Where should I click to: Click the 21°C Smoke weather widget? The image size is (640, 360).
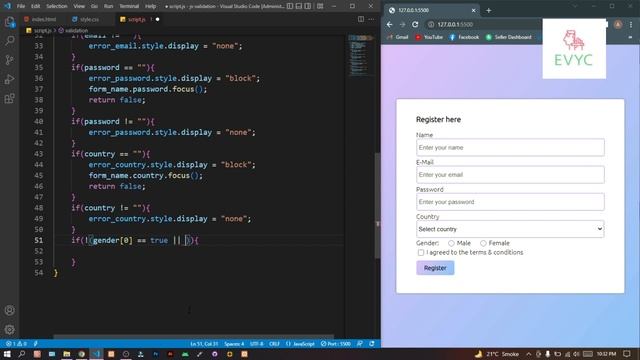(497, 354)
